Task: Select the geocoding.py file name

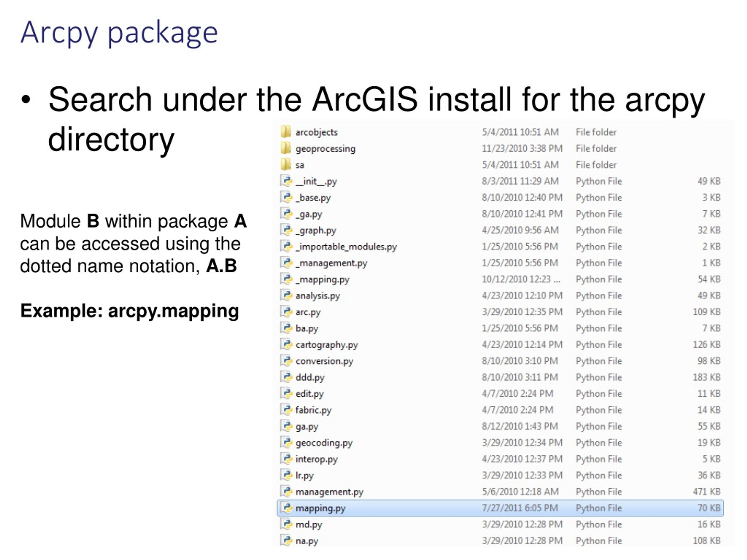Action: pos(324,443)
